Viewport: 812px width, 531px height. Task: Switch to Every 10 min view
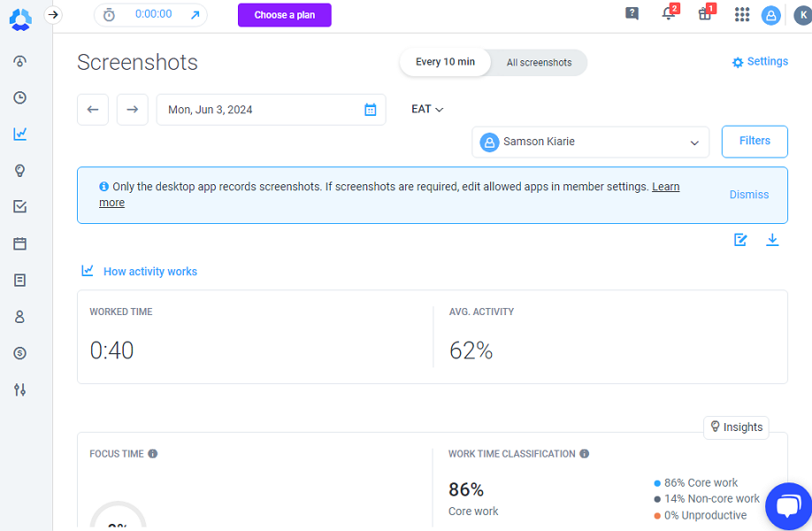pos(445,63)
